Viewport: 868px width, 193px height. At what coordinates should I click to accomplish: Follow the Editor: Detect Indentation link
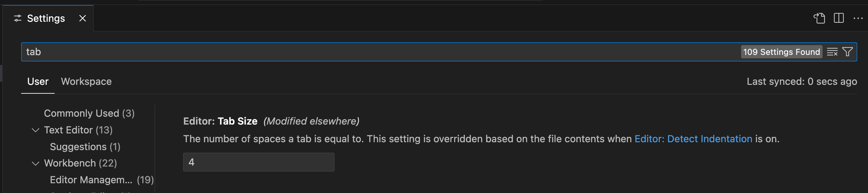(693, 139)
